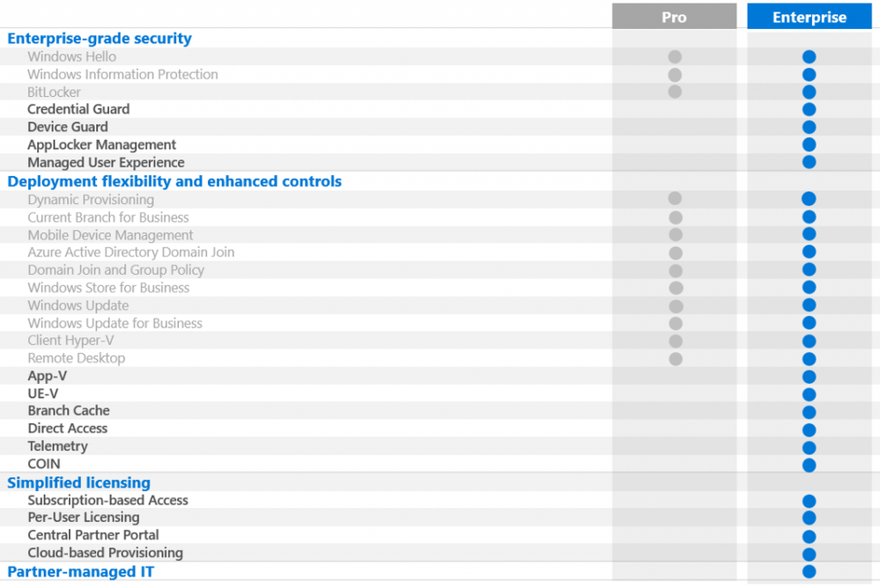
Task: Select the Enterprise-grade security heading
Action: pyautogui.click(x=100, y=38)
